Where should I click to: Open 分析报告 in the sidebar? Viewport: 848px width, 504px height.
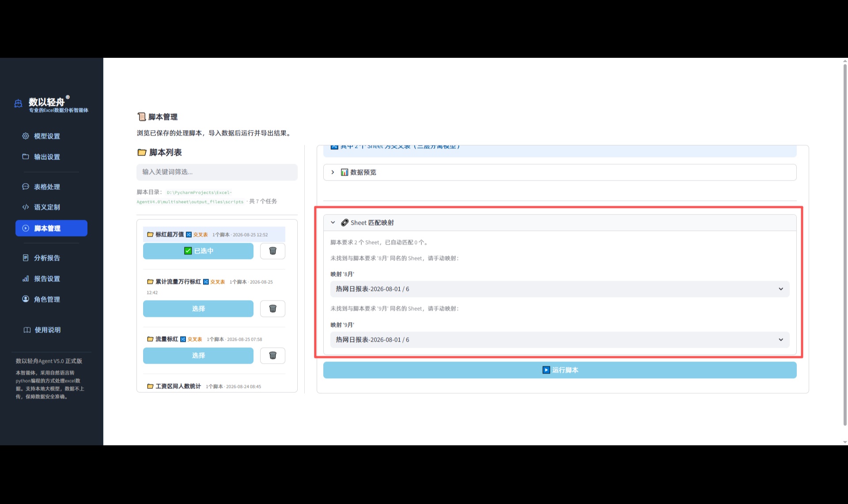click(x=47, y=258)
